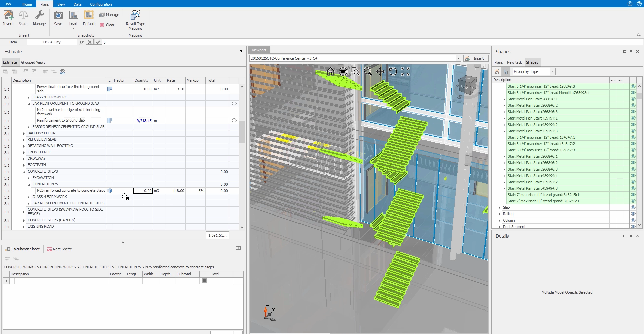
Task: Click the help question mark icon
Action: [x=639, y=4]
